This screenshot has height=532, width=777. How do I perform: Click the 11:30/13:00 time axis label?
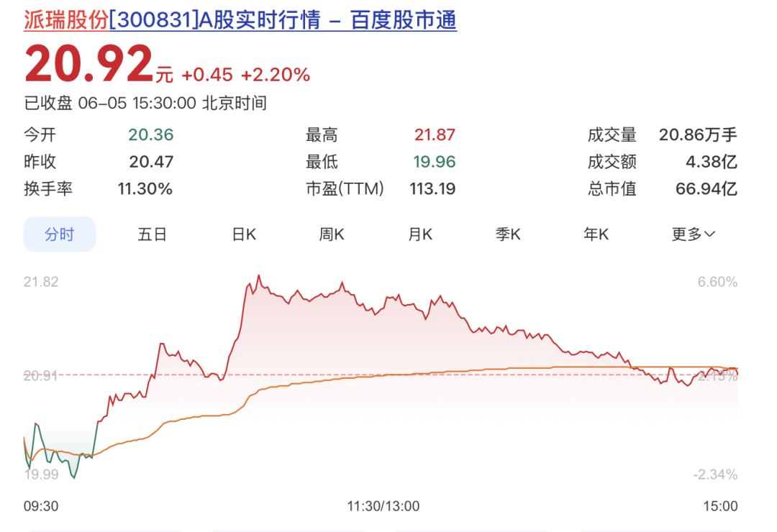point(383,505)
